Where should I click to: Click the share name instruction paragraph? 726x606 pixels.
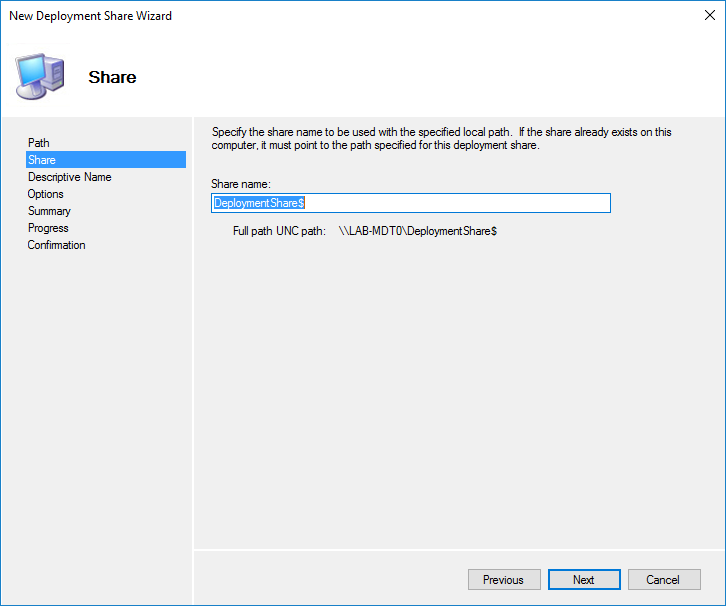[x=440, y=138]
